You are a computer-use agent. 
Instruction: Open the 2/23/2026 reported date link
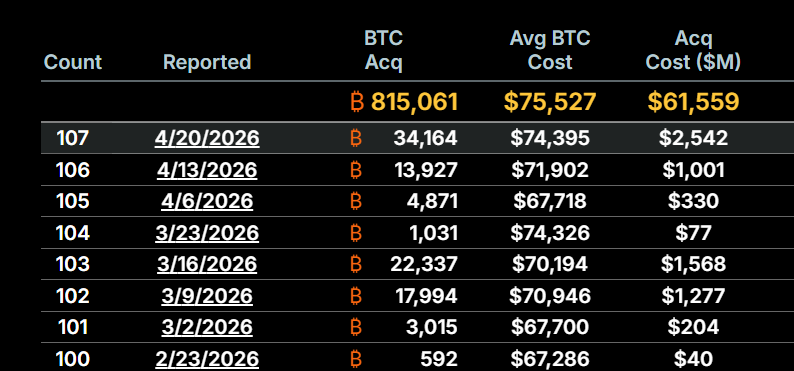point(207,359)
